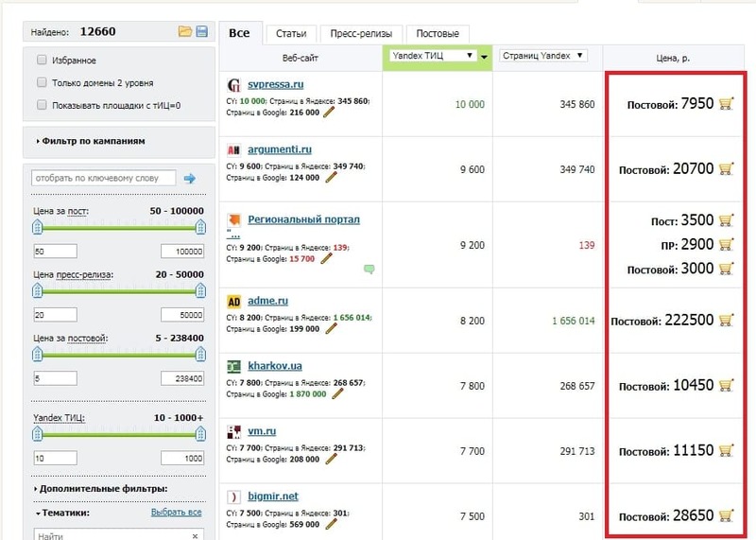Open the Страниц Yandex column dropdown
This screenshot has height=540, width=756.
[x=578, y=56]
